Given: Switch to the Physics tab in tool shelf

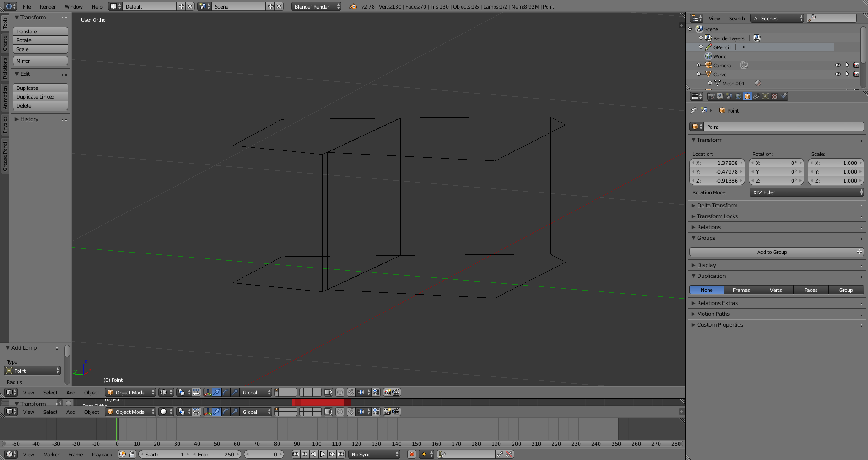Looking at the screenshot, I should 5,124.
